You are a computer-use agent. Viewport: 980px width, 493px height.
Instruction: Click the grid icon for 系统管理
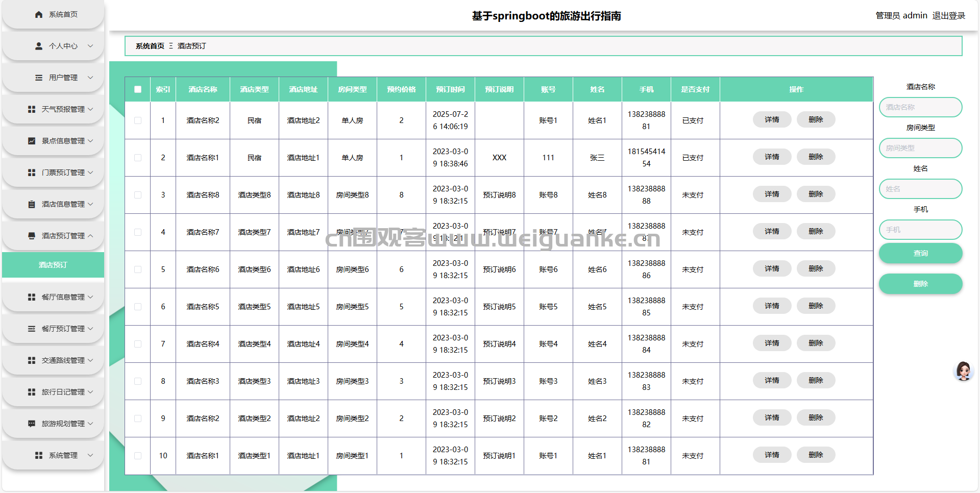tap(39, 455)
